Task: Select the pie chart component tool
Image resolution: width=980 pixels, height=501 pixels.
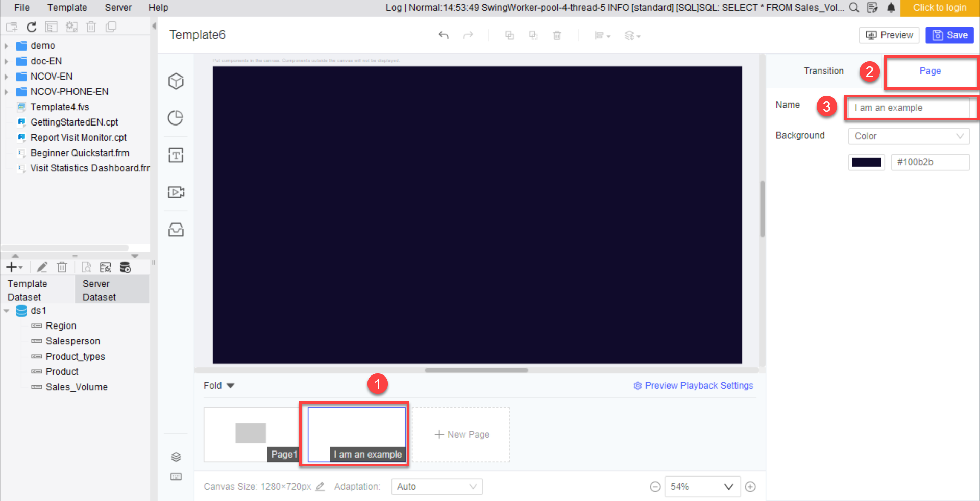Action: pos(176,118)
